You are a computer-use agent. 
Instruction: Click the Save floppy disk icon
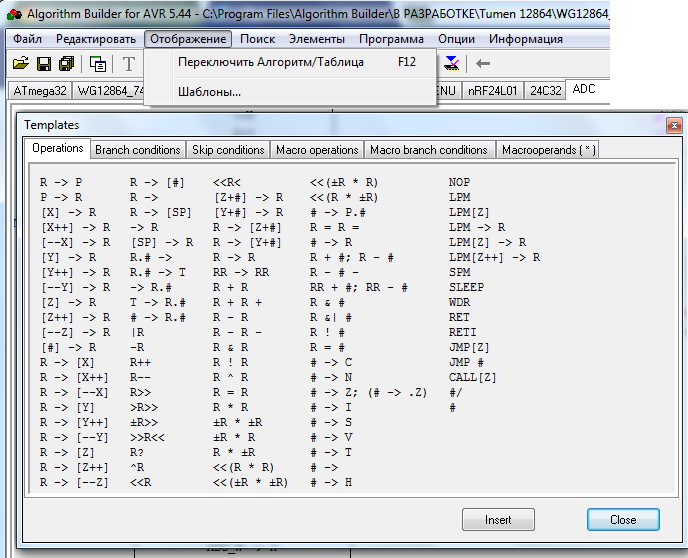pyautogui.click(x=44, y=64)
